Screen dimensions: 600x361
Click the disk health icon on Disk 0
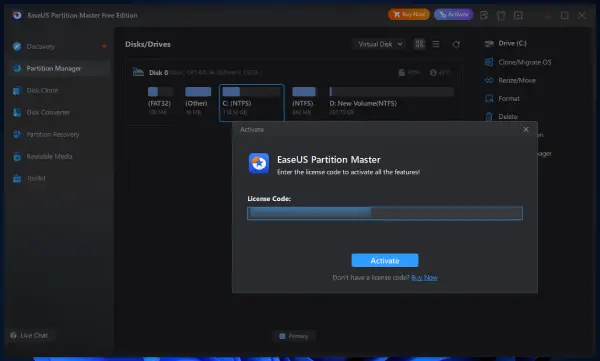(x=401, y=72)
